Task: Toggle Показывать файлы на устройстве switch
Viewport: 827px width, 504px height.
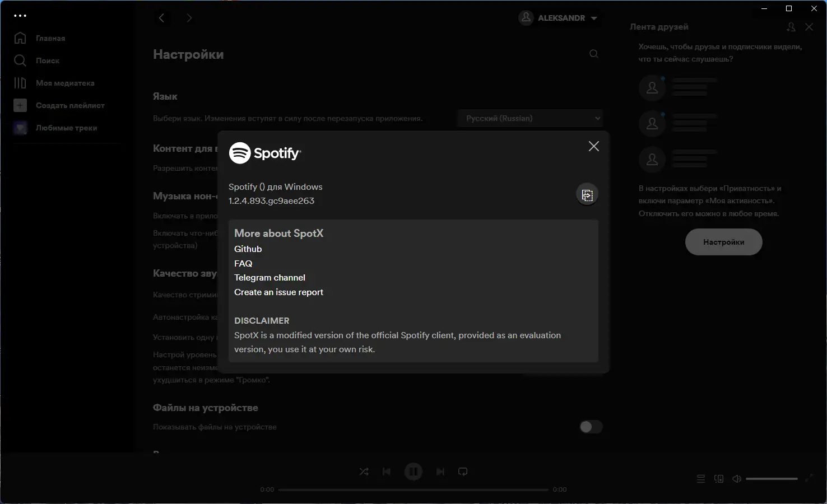Action: [591, 427]
